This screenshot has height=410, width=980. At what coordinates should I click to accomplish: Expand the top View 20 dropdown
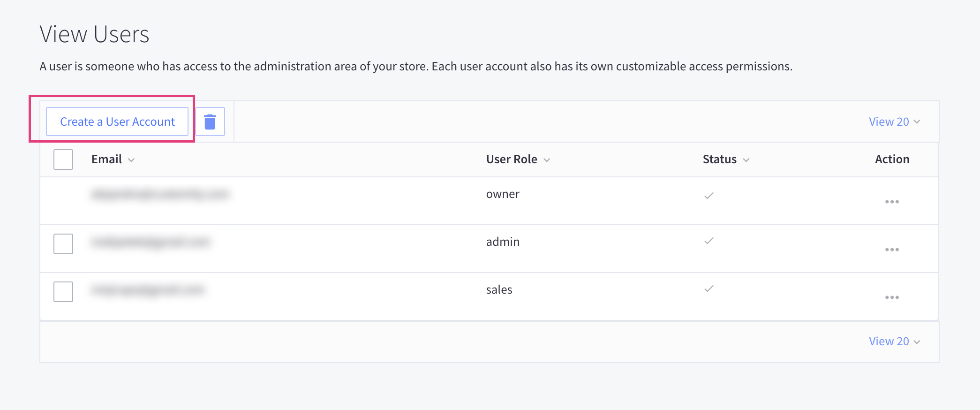pos(894,122)
